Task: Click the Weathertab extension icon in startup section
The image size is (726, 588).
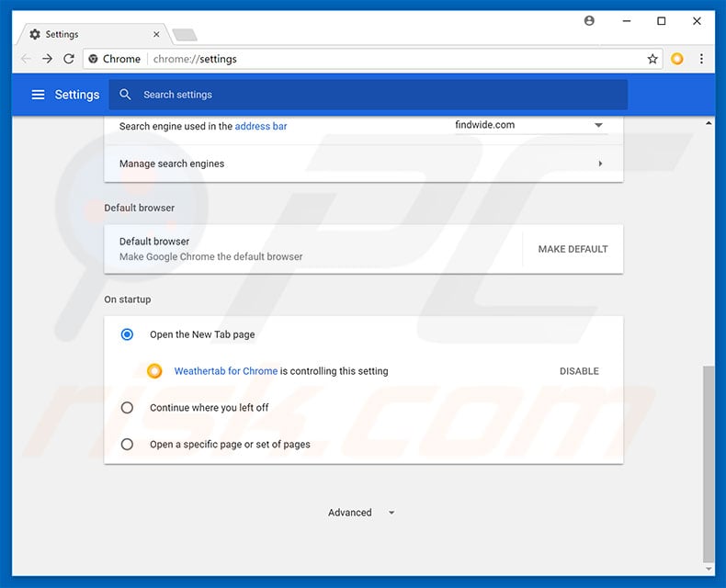Action: pyautogui.click(x=154, y=371)
